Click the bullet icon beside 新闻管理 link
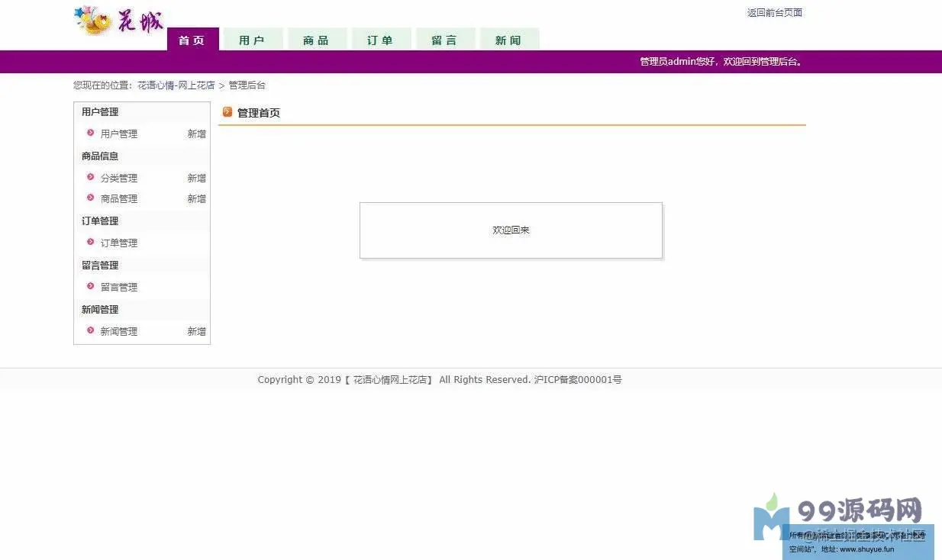 [x=91, y=330]
